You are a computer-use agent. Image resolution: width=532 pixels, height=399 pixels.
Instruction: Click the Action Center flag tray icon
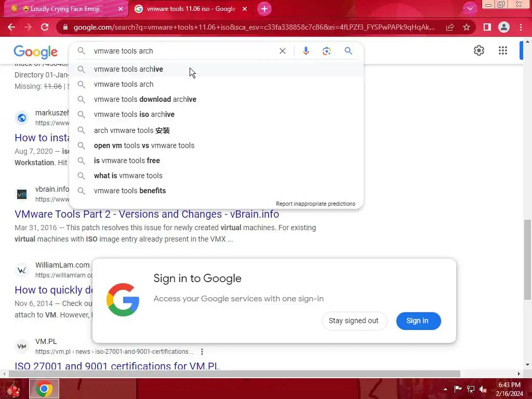pyautogui.click(x=458, y=389)
